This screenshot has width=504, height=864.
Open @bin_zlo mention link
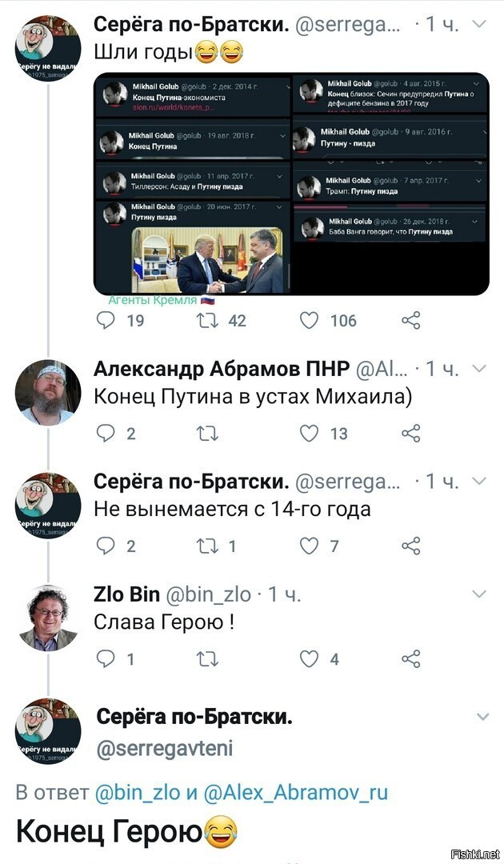point(137,792)
